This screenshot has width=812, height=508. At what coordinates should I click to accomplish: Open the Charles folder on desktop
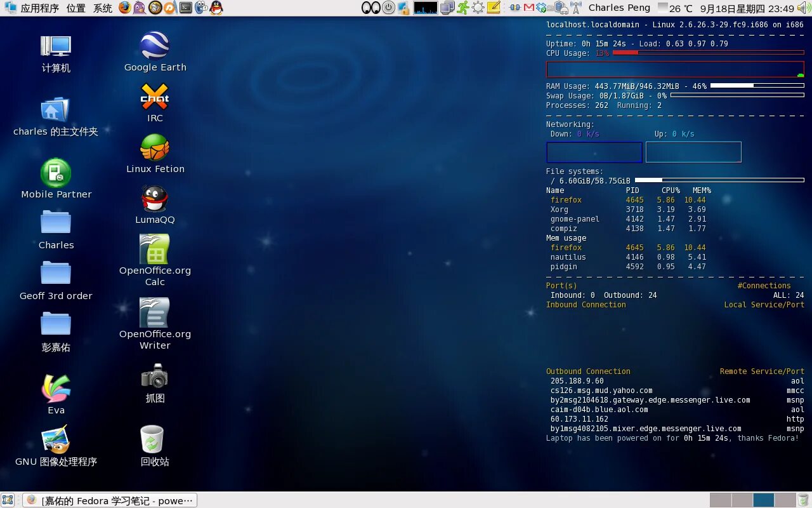56,230
